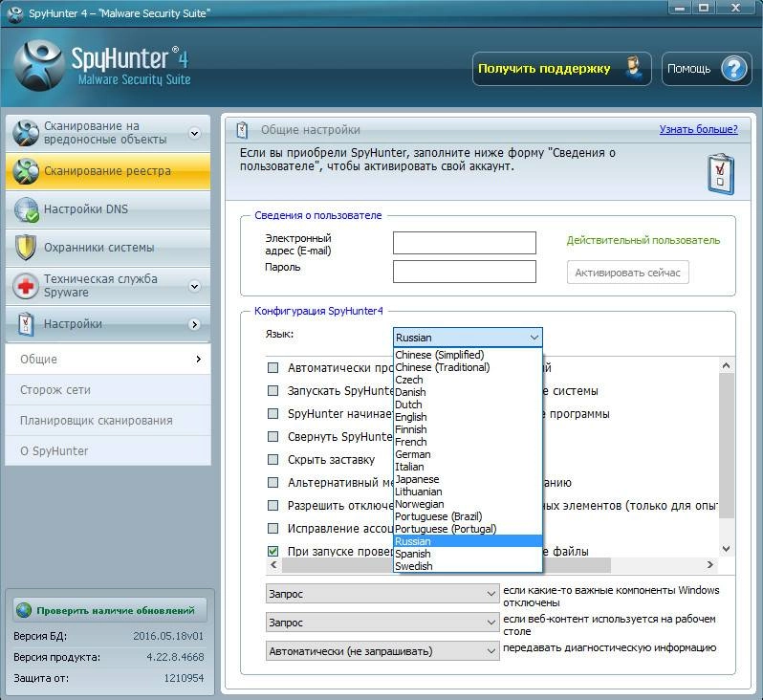Viewport: 763px width, 700px height.
Task: Click Проверить наличие обновлений button
Action: point(110,610)
